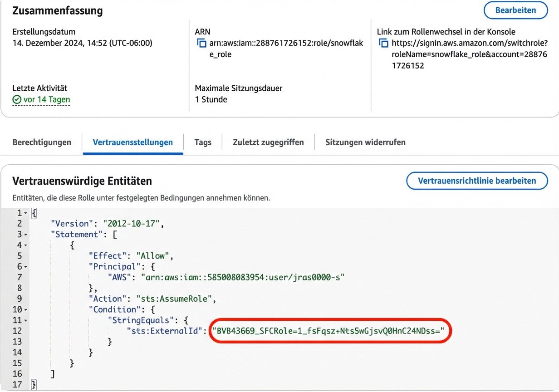Click line number 12 in the editor
The height and width of the screenshot is (392, 559).
[19, 331]
